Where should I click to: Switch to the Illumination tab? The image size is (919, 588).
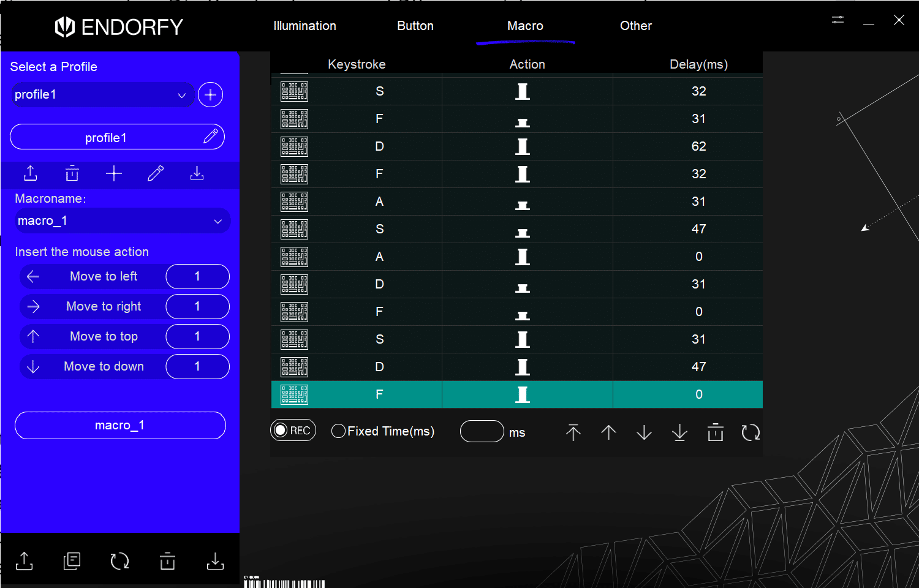pyautogui.click(x=304, y=26)
